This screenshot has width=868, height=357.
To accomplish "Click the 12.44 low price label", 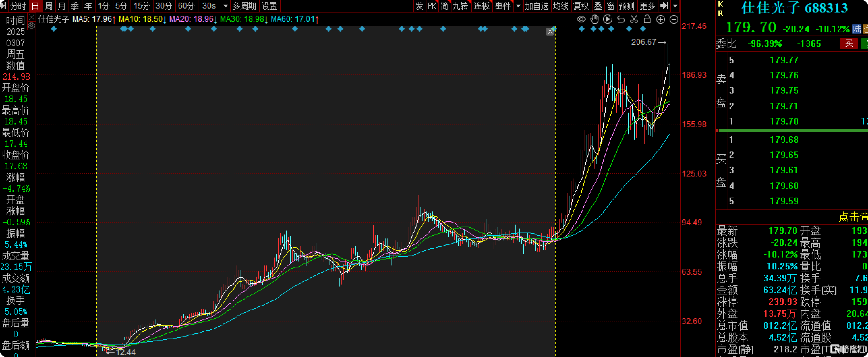I will point(126,352).
